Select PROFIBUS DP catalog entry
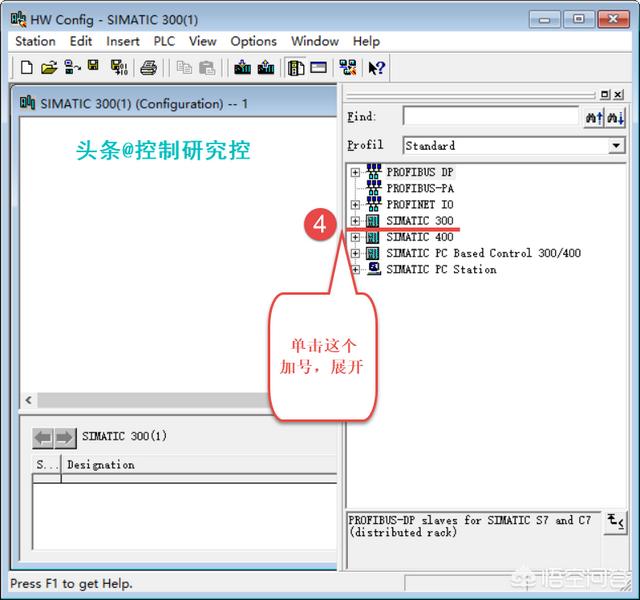The height and width of the screenshot is (600, 640). tap(420, 172)
